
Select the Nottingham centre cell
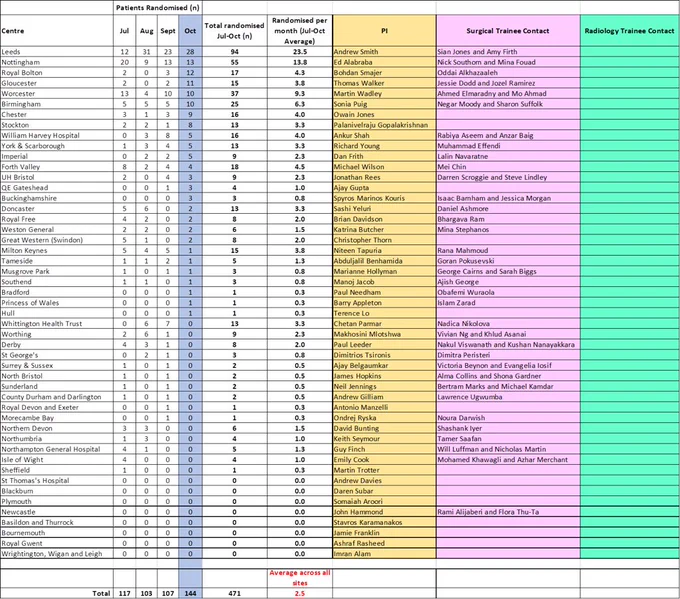click(x=57, y=62)
